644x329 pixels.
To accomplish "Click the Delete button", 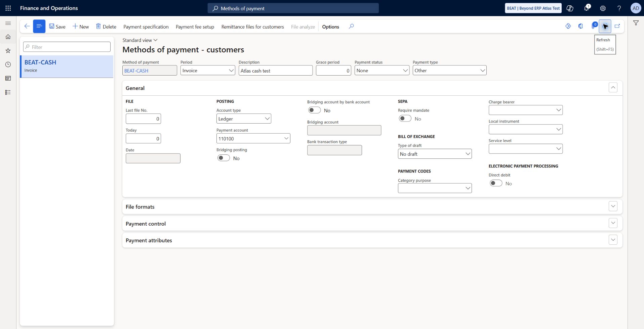I will (106, 27).
